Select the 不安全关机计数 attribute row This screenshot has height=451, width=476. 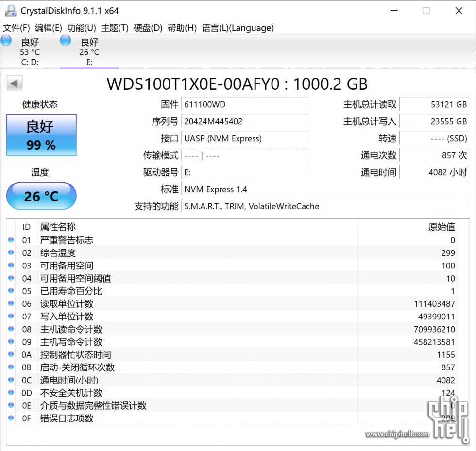pos(232,393)
